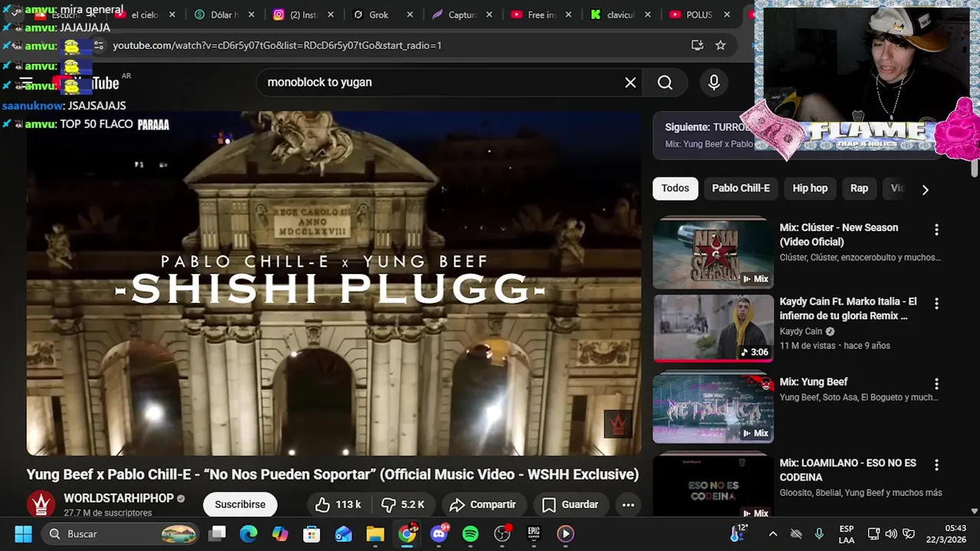Like the video with thumbs up
The width and height of the screenshot is (980, 551).
click(x=338, y=504)
